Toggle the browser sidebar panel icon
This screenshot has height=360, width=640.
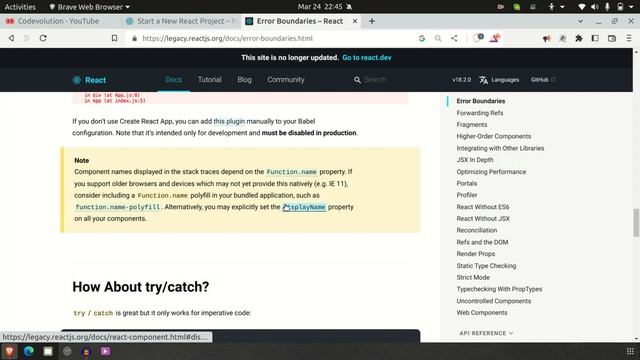coord(595,38)
